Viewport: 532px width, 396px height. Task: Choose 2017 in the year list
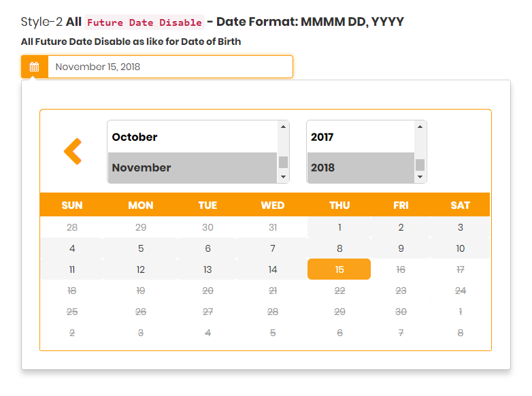(360, 137)
